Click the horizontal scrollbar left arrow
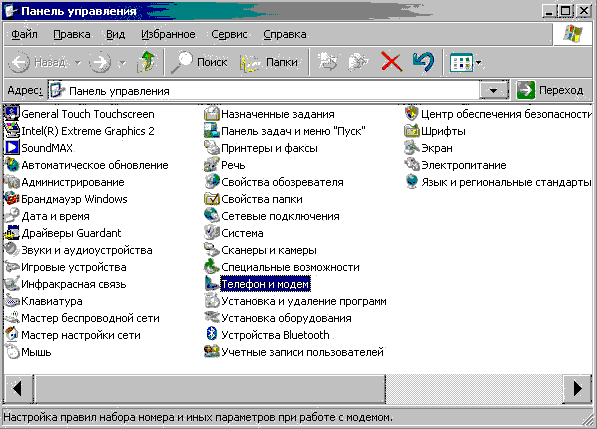The height and width of the screenshot is (429, 597). pos(18,389)
